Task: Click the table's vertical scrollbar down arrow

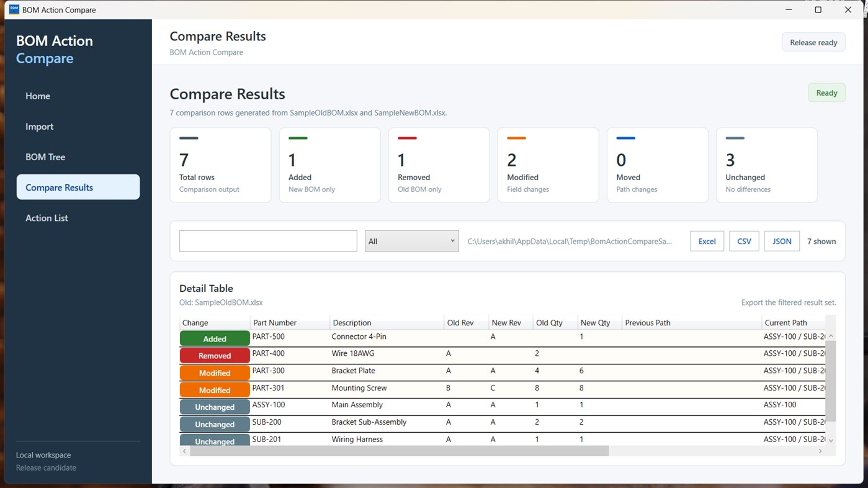Action: 831,440
